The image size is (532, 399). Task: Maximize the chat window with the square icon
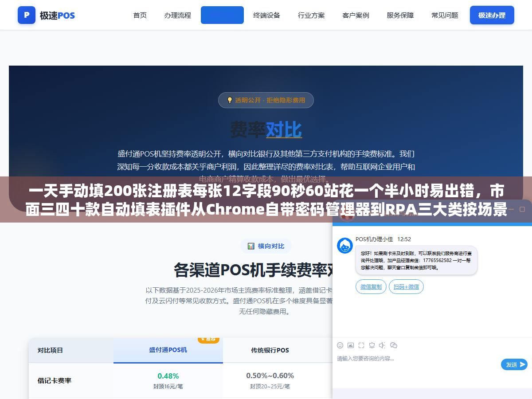[x=522, y=209]
